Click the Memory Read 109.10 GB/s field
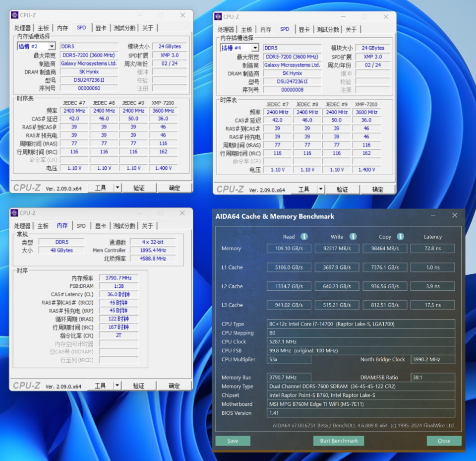 click(x=289, y=248)
